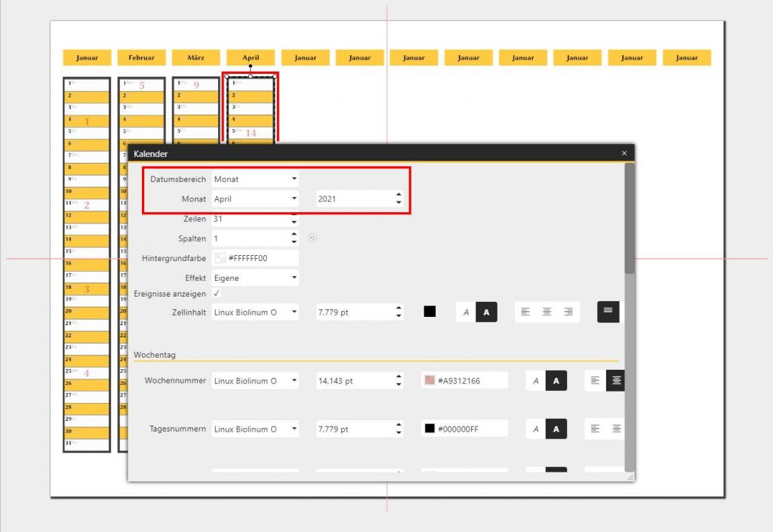Align Wochennummer text center
Screen dimensions: 773x532
(616, 381)
